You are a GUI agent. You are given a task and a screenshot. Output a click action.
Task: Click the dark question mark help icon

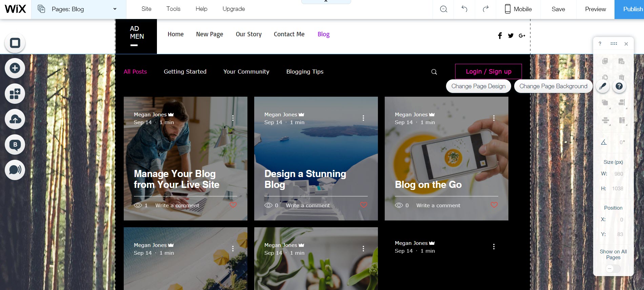(x=619, y=86)
